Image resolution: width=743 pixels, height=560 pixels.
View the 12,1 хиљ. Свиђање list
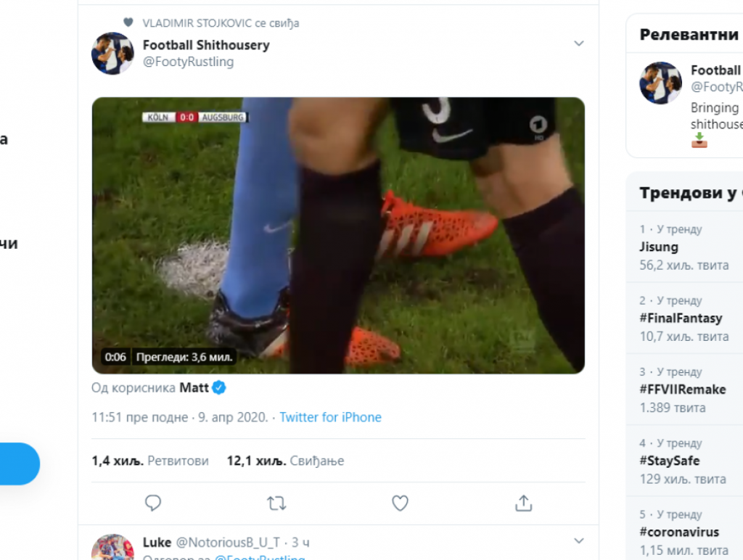(285, 461)
